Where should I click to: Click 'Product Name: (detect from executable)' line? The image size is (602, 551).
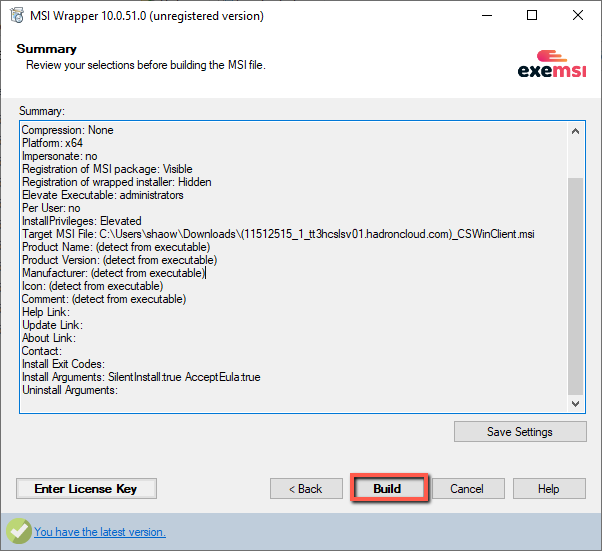point(116,247)
